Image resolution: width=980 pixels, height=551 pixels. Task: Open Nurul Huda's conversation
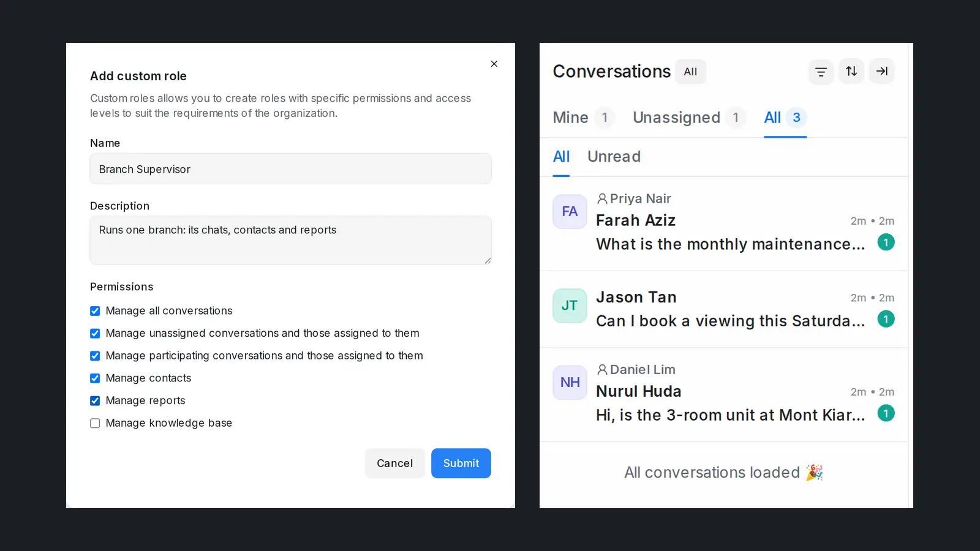pos(723,395)
